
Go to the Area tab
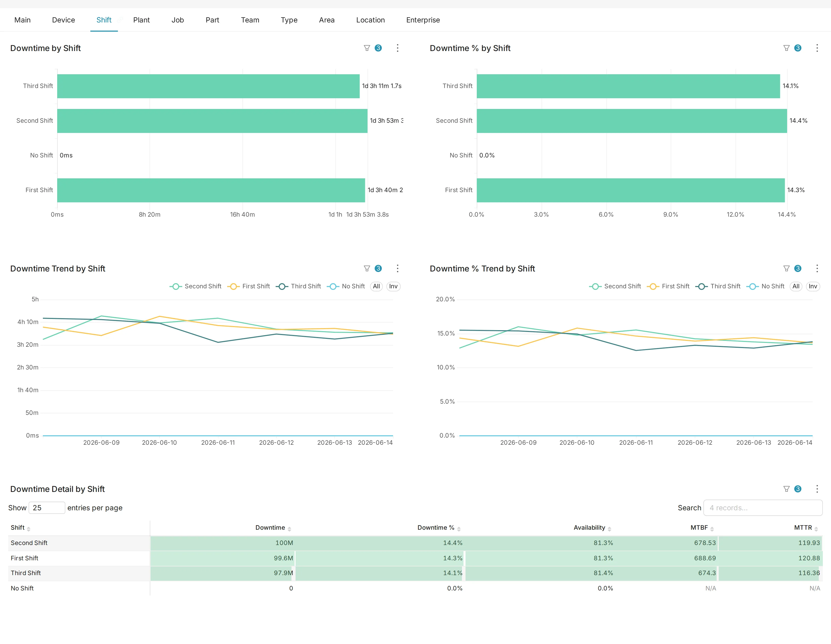coord(327,20)
